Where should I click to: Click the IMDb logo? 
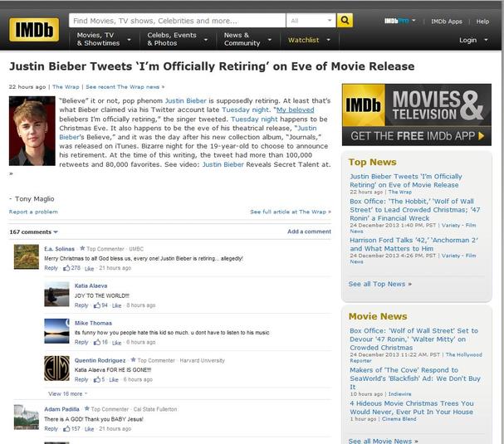click(34, 30)
